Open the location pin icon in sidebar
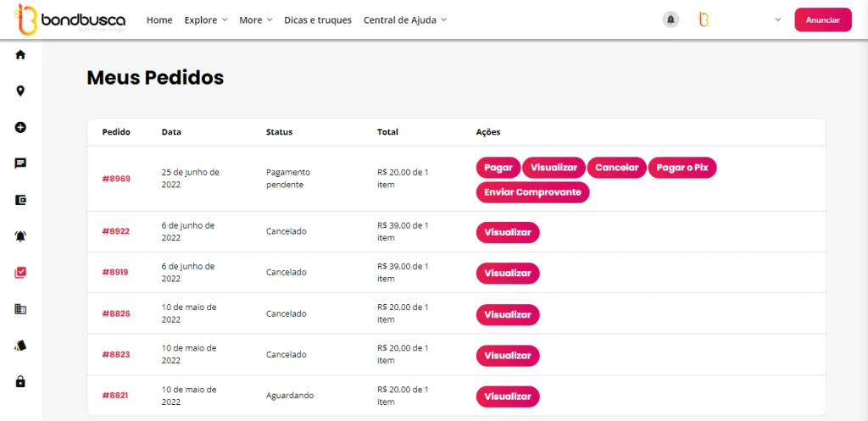Viewport: 868px width, 421px height. pos(20,91)
